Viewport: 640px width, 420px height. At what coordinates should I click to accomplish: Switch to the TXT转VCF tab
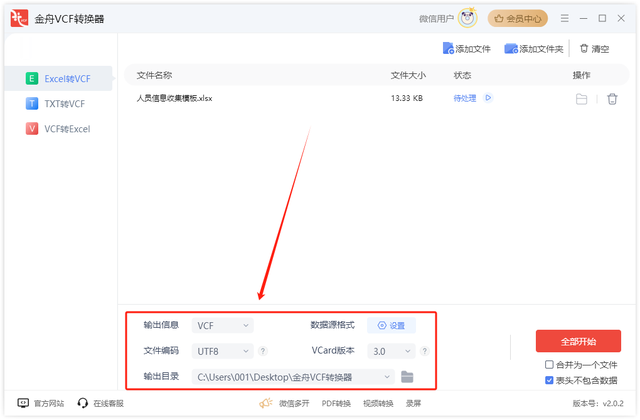pyautogui.click(x=55, y=104)
